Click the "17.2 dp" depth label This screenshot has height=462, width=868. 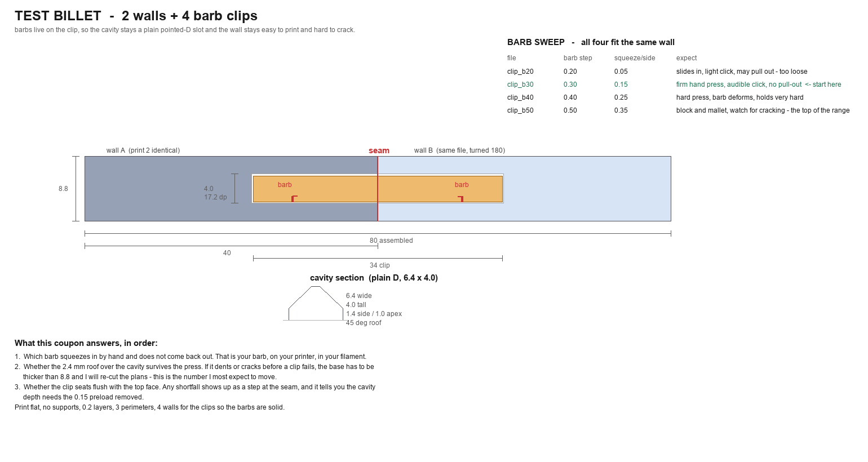tap(215, 197)
